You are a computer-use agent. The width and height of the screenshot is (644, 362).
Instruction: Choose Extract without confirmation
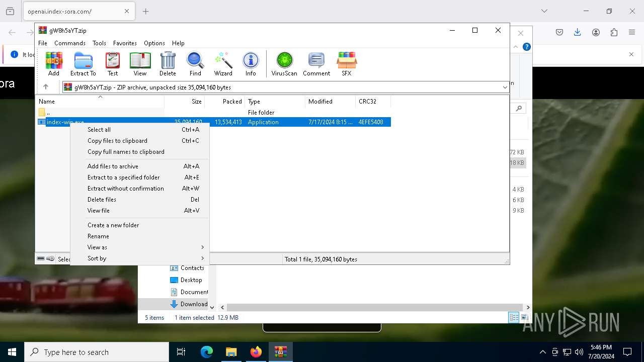140,189
